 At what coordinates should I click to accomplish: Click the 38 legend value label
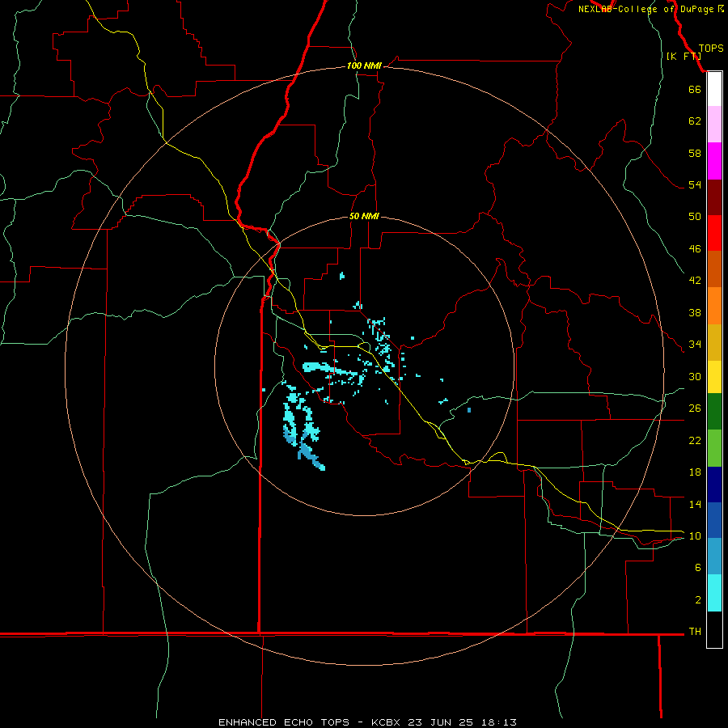click(x=695, y=312)
